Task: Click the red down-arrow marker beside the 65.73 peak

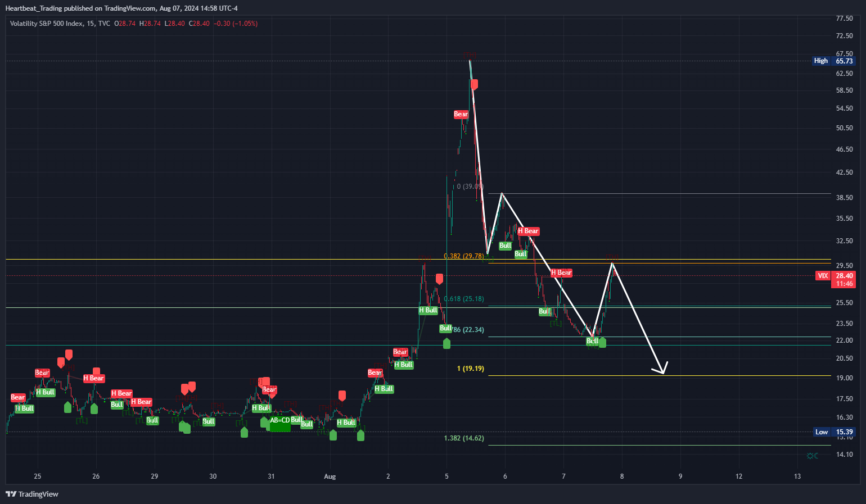Action: 475,84
